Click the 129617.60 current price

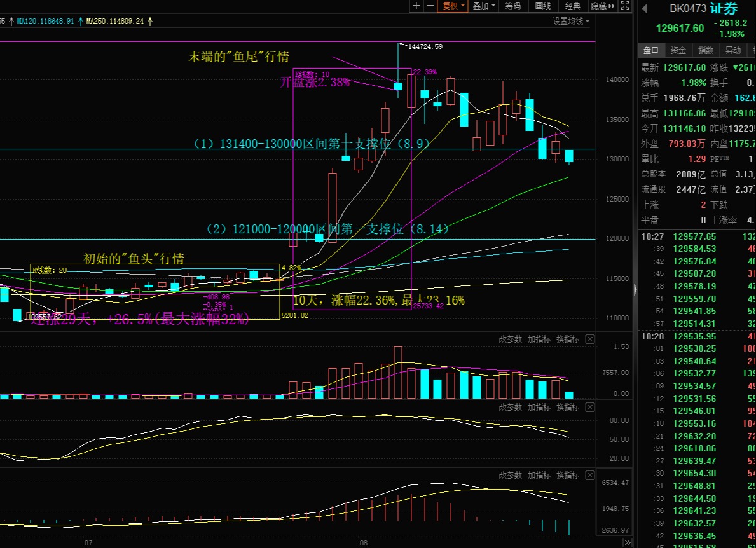point(680,28)
